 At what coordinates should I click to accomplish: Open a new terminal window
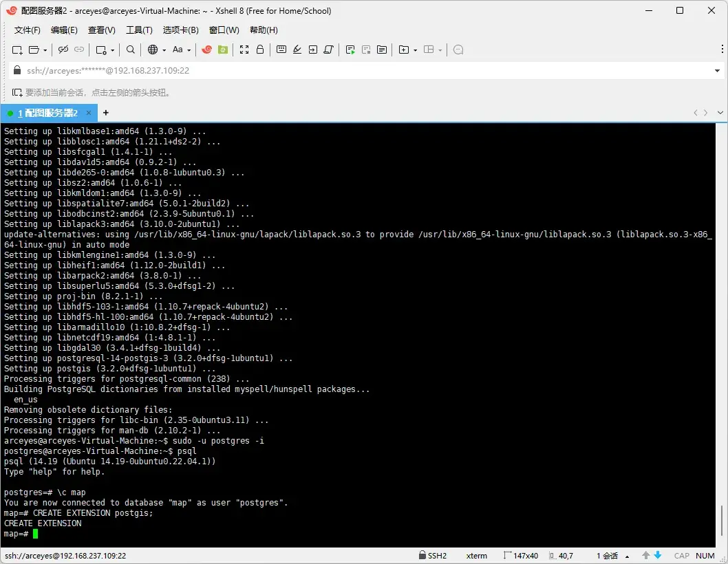pyautogui.click(x=100, y=50)
